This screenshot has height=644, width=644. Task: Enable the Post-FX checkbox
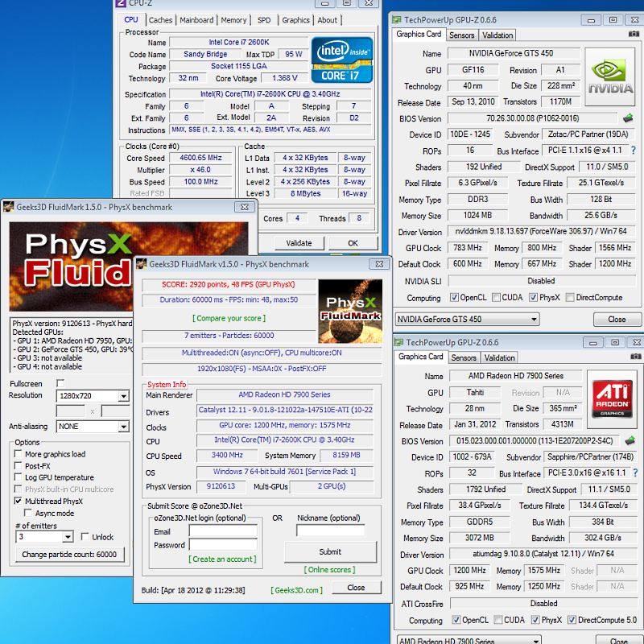pyautogui.click(x=18, y=466)
